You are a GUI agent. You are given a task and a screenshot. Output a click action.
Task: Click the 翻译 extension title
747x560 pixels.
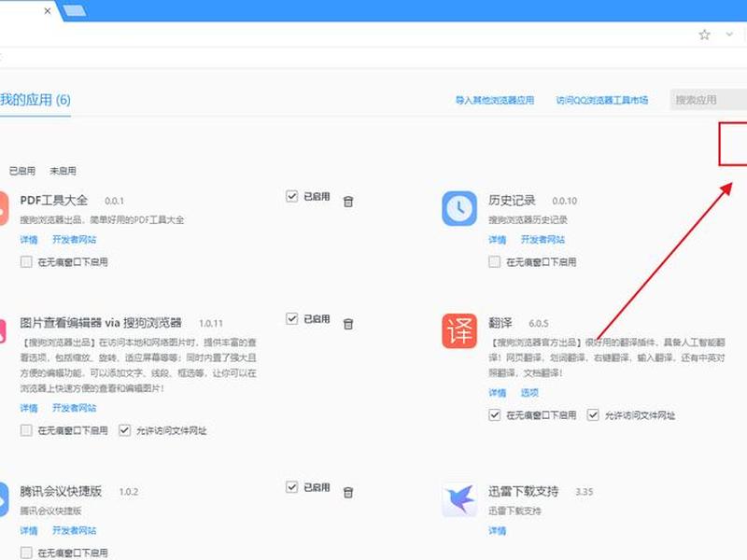(500, 323)
